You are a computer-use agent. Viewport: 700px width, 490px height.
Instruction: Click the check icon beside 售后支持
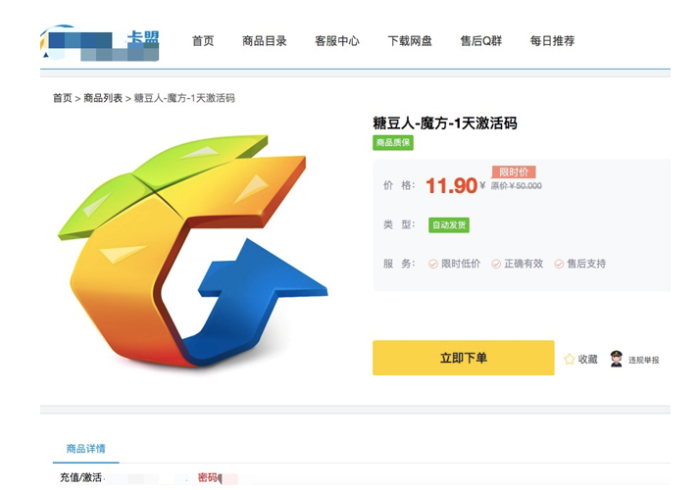point(559,264)
